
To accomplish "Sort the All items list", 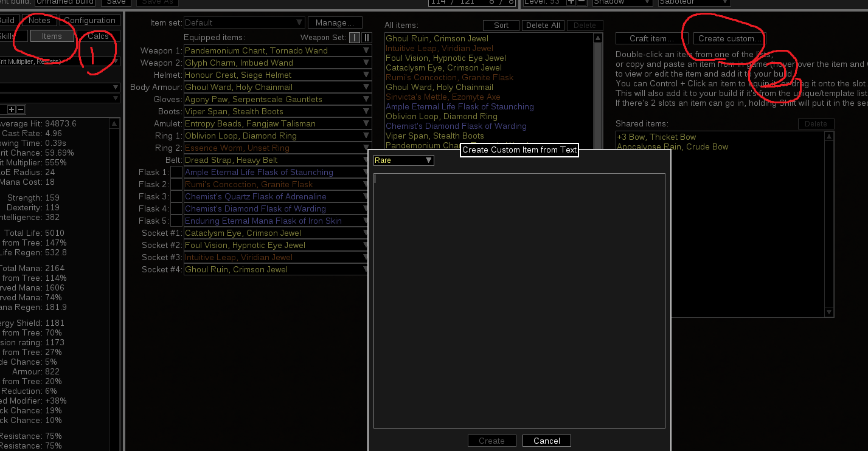I will click(501, 26).
